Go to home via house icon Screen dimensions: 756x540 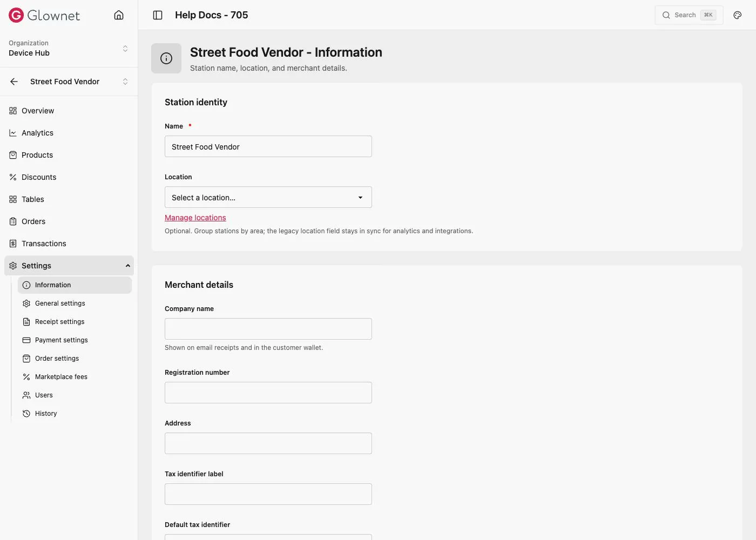coord(119,15)
